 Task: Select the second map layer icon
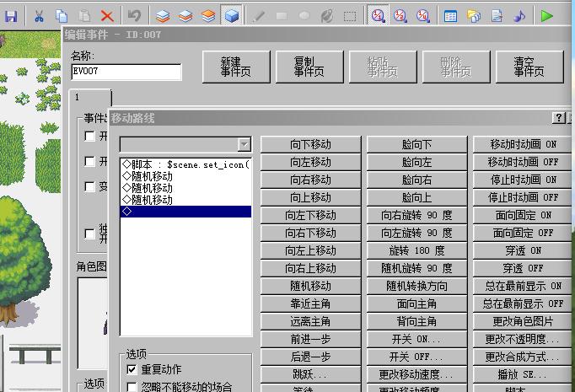185,16
